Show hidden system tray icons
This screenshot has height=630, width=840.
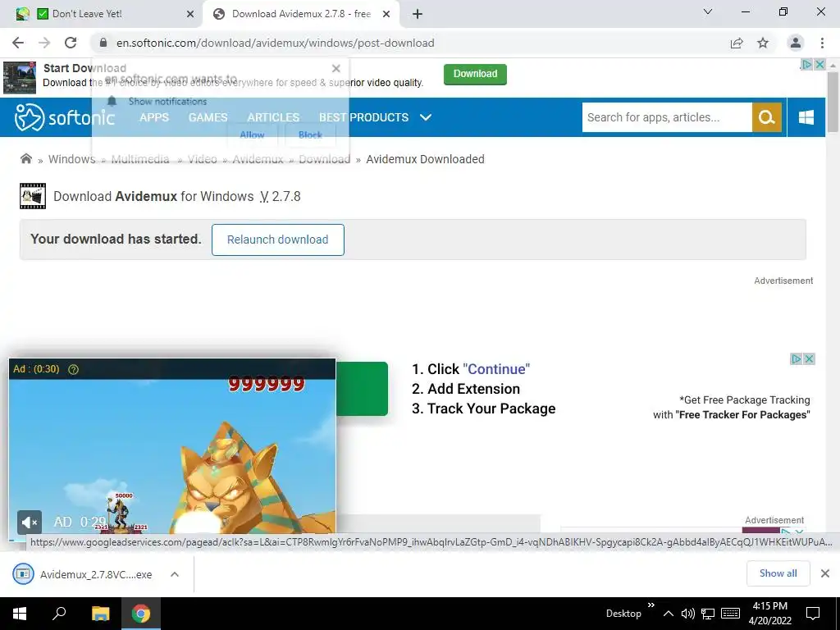click(x=668, y=614)
